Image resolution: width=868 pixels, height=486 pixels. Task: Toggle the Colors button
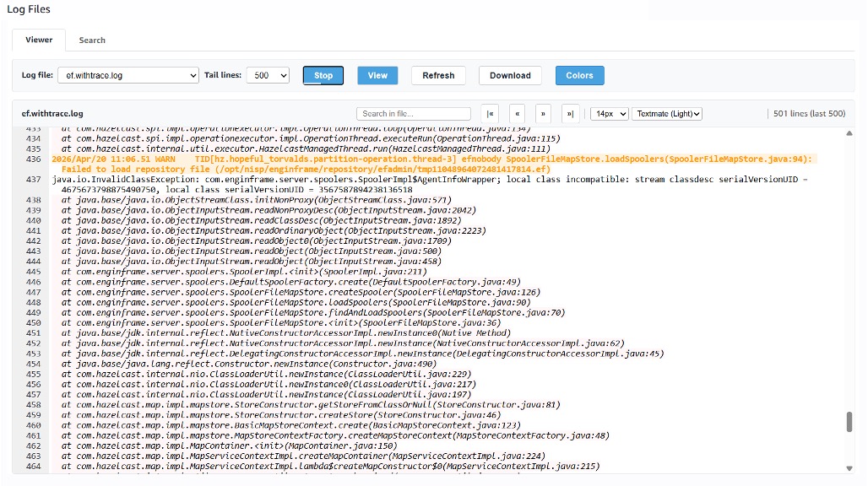pyautogui.click(x=579, y=76)
